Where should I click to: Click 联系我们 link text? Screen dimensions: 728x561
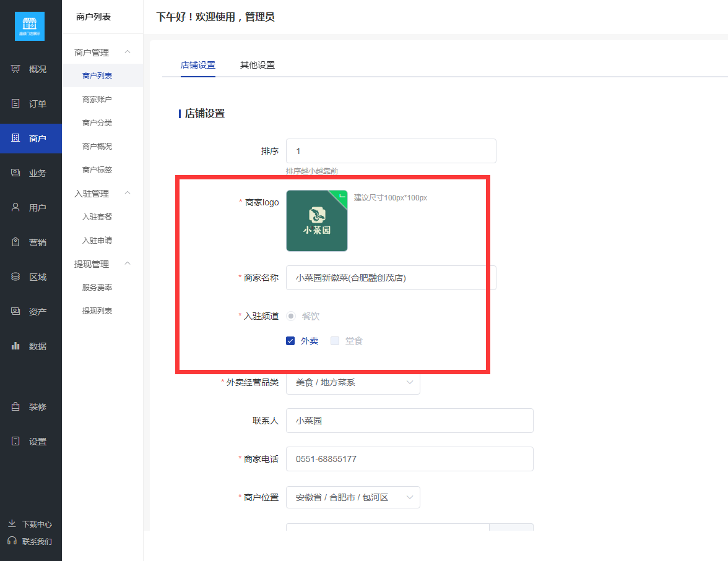(x=37, y=541)
